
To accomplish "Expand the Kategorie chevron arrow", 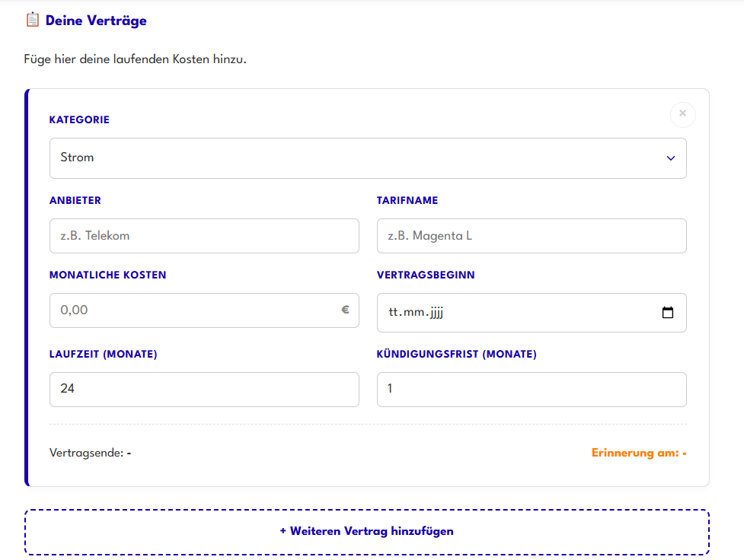I will point(670,158).
